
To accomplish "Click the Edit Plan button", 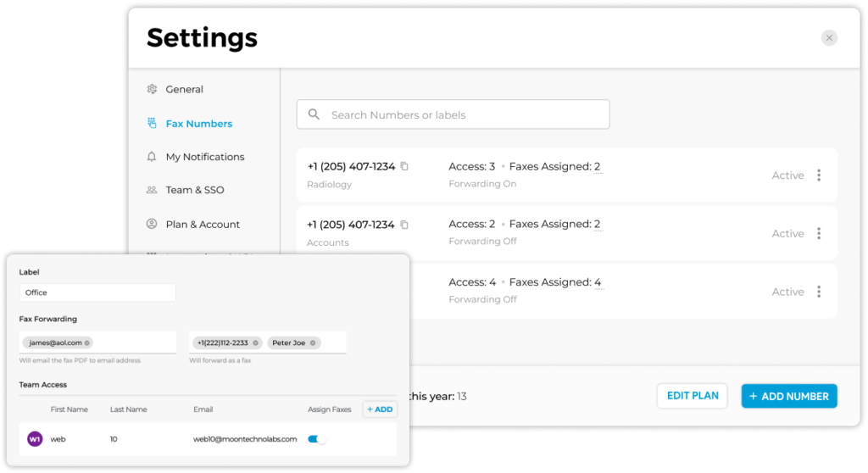I will 692,396.
